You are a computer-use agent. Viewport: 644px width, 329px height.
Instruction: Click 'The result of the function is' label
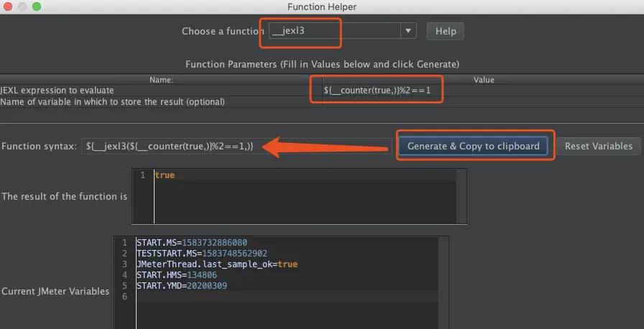click(65, 197)
